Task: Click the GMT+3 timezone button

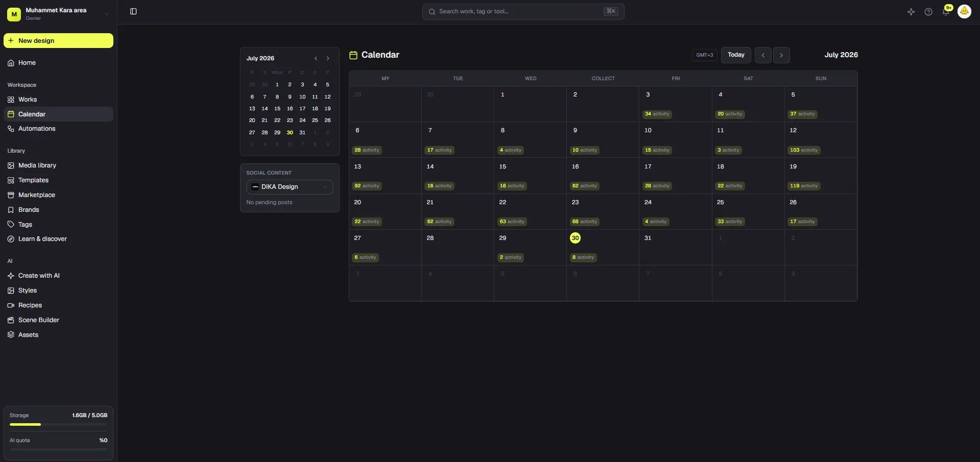Action: point(705,55)
